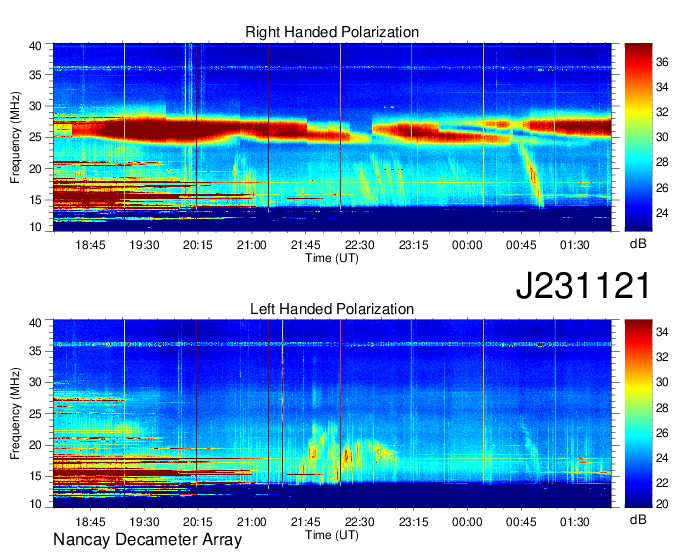Click the 22 value on the lower colorbar

[662, 483]
